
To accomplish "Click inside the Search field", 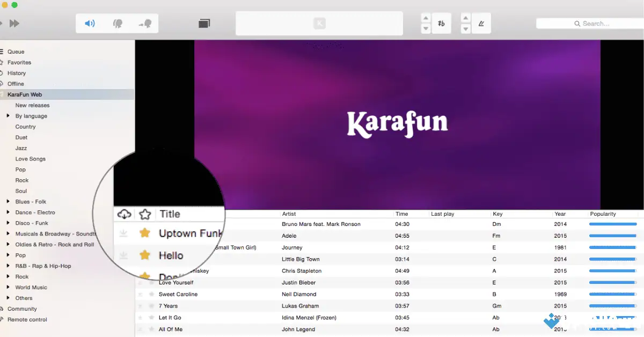I will (x=596, y=23).
